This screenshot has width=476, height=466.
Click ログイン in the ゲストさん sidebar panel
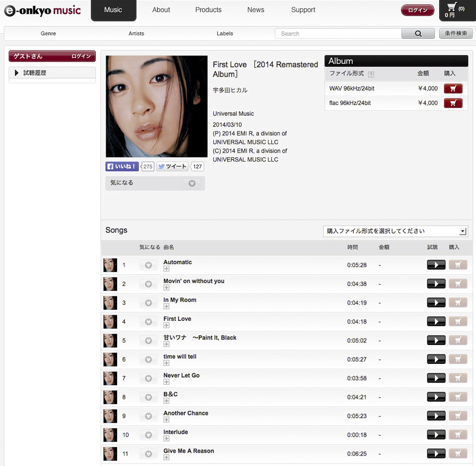pos(81,56)
